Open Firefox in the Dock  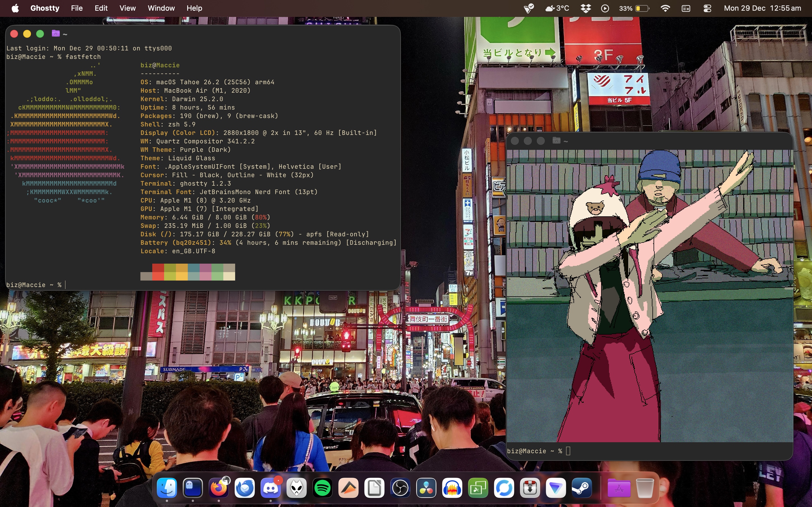(x=219, y=488)
